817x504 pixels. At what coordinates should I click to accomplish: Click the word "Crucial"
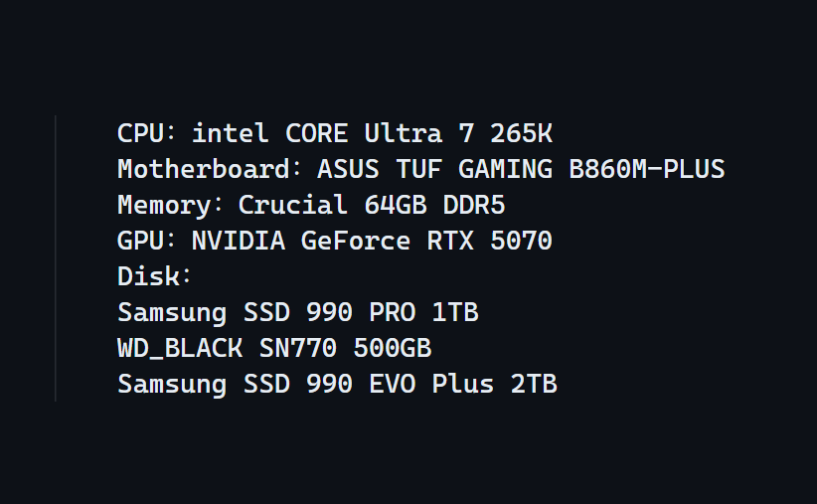click(293, 205)
